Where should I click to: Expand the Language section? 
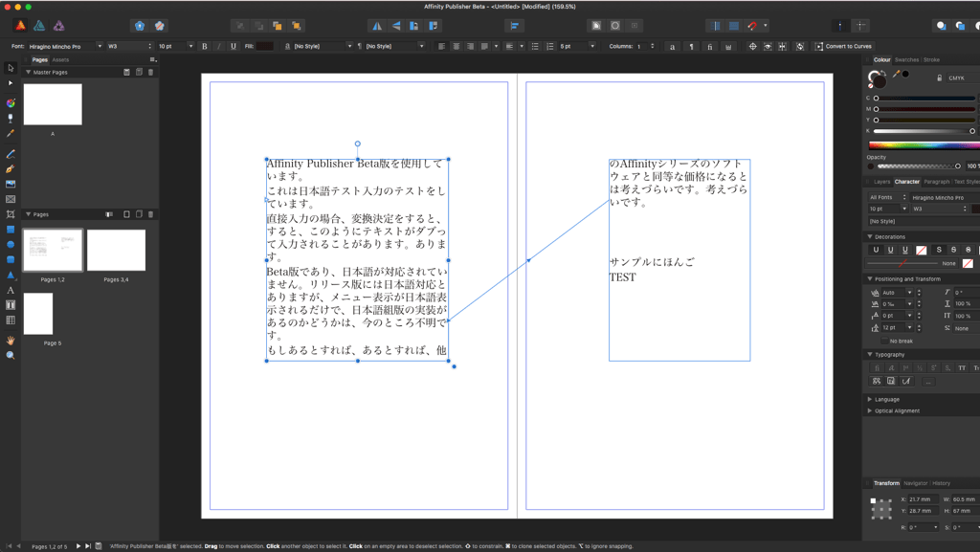click(x=870, y=399)
